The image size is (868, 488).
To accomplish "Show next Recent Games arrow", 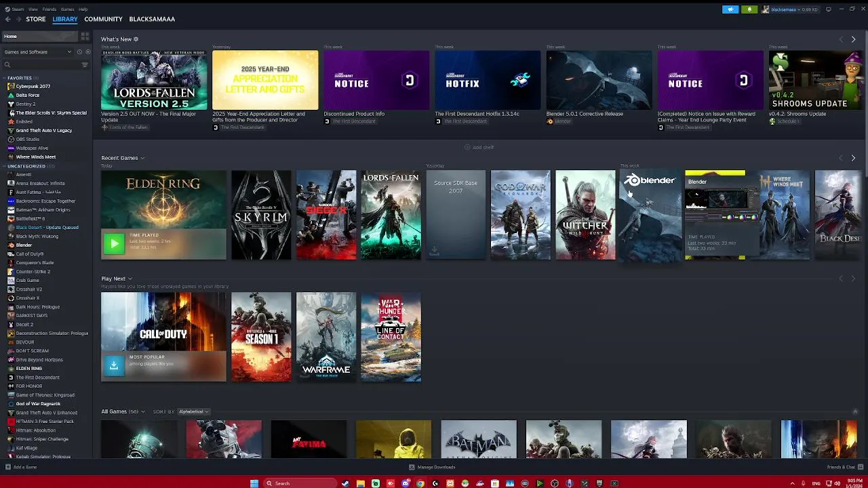I will tap(853, 158).
